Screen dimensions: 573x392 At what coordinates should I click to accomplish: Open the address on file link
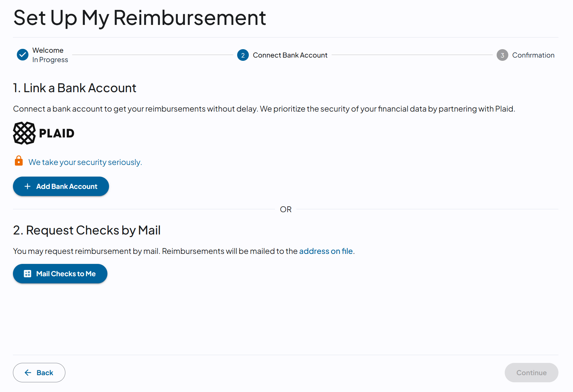click(326, 251)
